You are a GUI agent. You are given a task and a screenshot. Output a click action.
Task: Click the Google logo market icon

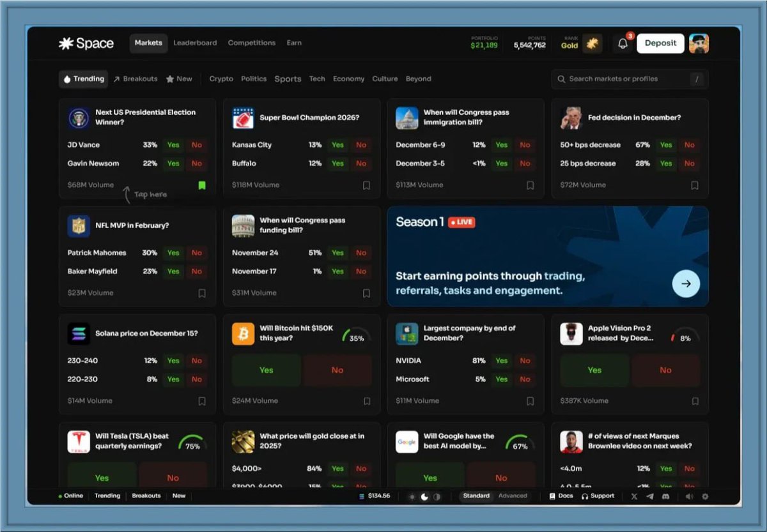407,441
